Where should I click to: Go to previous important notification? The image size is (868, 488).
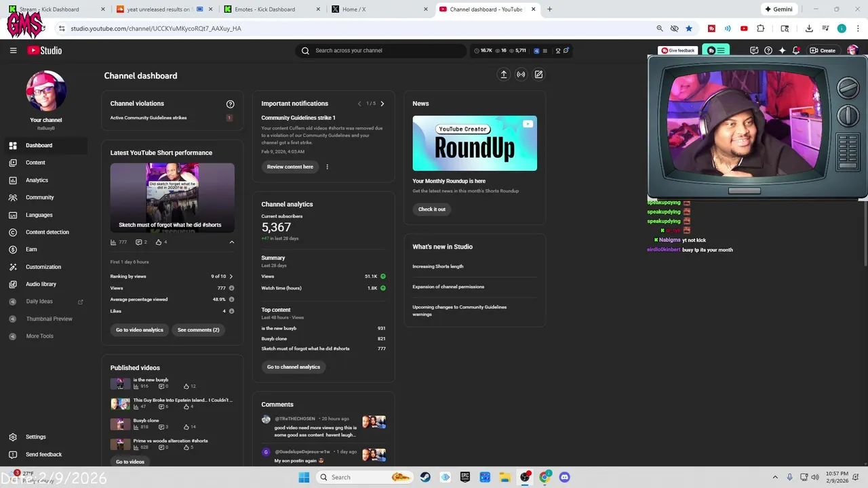click(x=359, y=104)
